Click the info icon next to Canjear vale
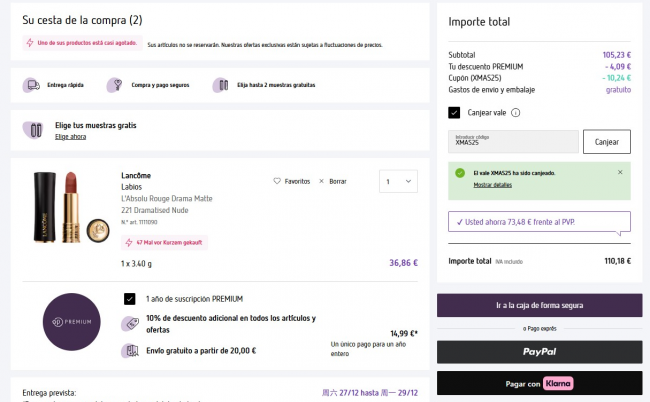Viewport: 650px width, 402px height. [x=515, y=113]
